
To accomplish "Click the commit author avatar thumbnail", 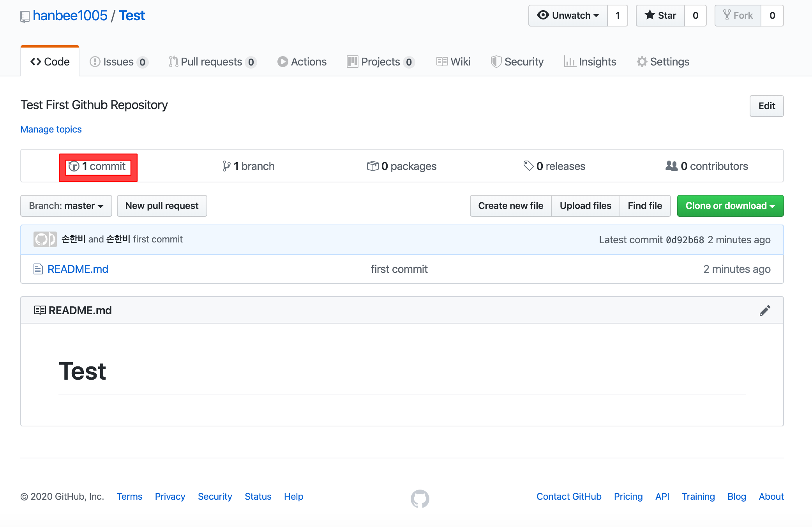I will point(44,239).
